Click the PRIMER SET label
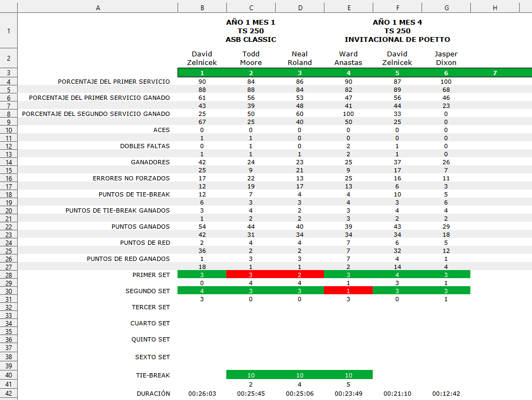 [x=151, y=275]
